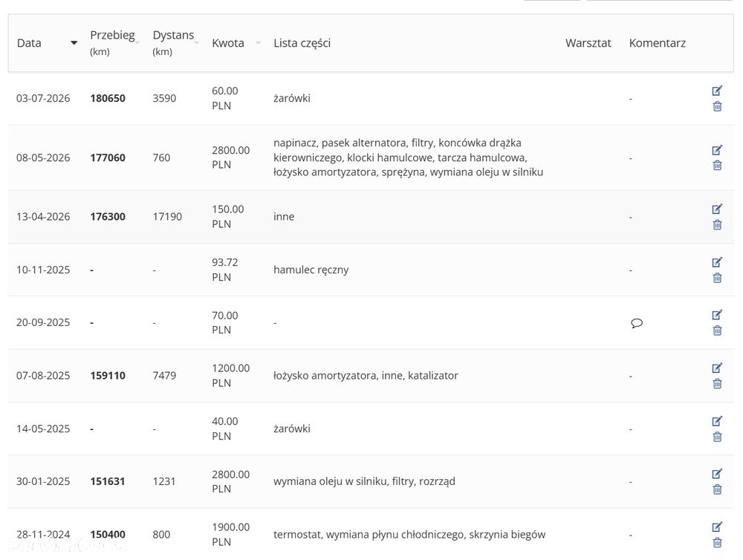
Task: Delete the 28-11-2024 termostat entry
Action: click(717, 542)
